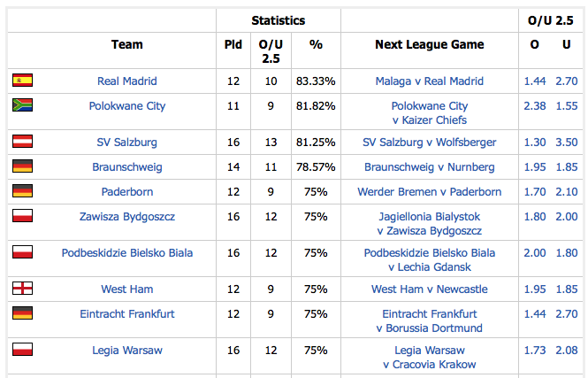Click the Pld column header
The width and height of the screenshot is (588, 378).
[x=233, y=44]
